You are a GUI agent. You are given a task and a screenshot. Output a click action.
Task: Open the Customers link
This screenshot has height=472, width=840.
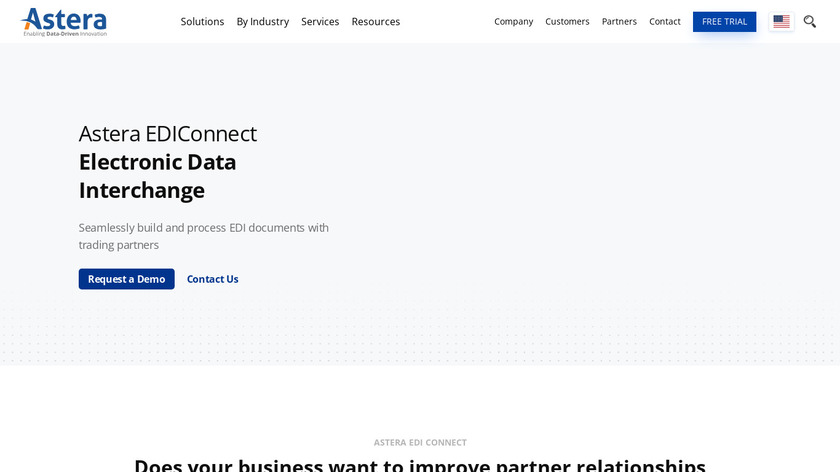(x=567, y=21)
